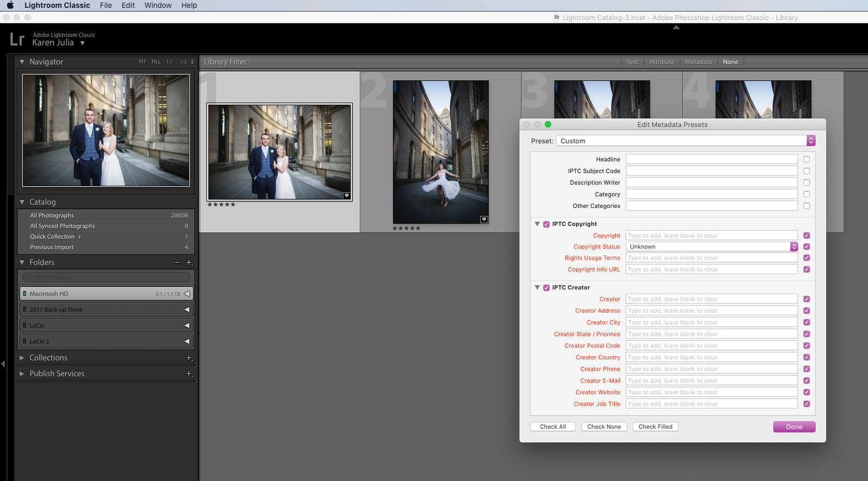Click the Macintosh HD volume indicator light
This screenshot has height=481, width=868.
(24, 294)
